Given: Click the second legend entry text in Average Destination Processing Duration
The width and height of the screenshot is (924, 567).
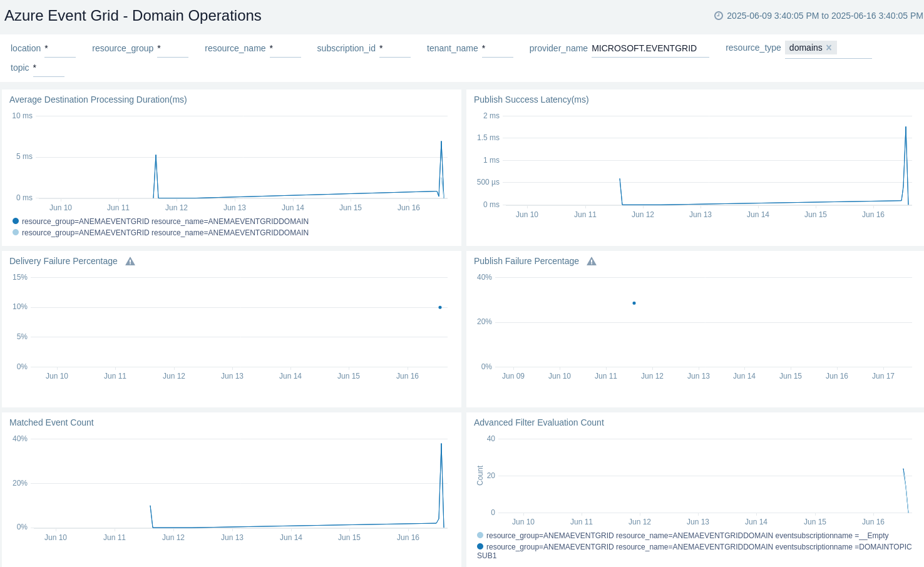Looking at the screenshot, I should pyautogui.click(x=165, y=233).
